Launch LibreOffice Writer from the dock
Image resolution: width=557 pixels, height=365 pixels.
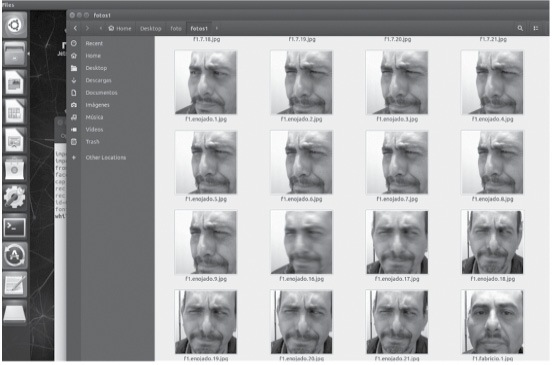(x=15, y=83)
